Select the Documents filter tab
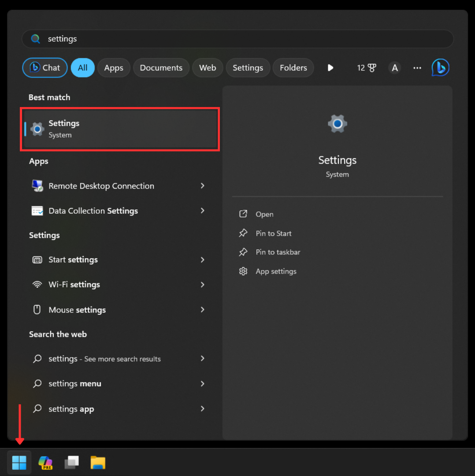Image resolution: width=475 pixels, height=476 pixels. tap(161, 68)
